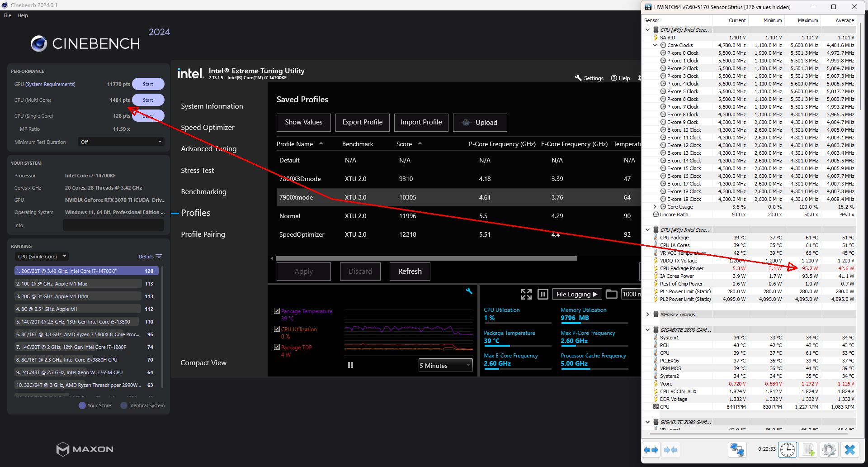Collapse the first CPU [#0] Intel Core sensor group
868x467 pixels.
point(648,30)
